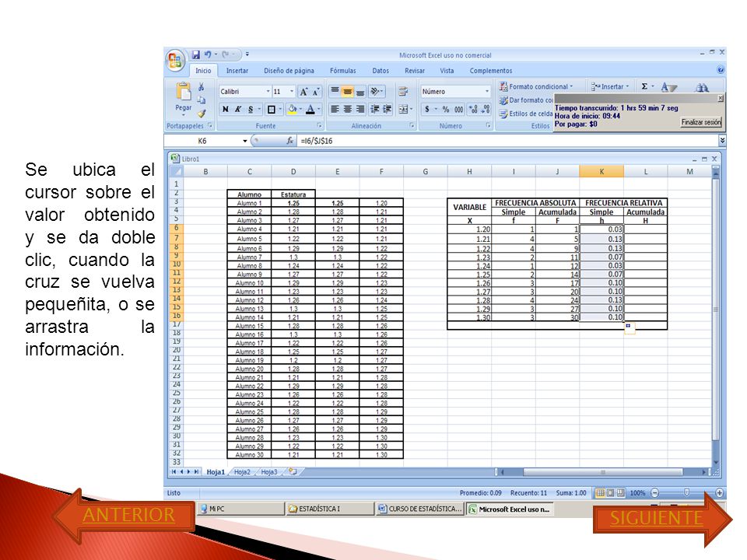Open the round Office button menu
747x560 pixels.
pos(175,61)
